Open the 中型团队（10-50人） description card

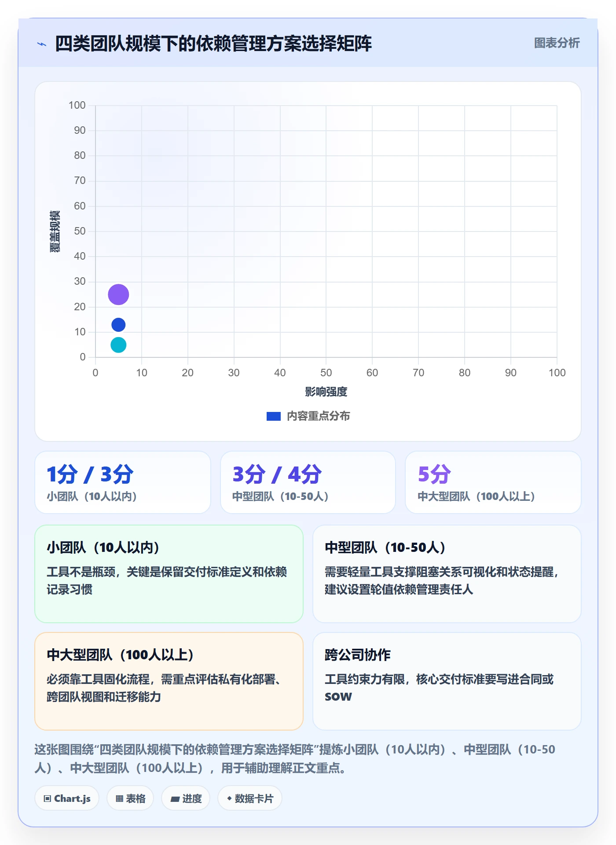click(x=447, y=574)
